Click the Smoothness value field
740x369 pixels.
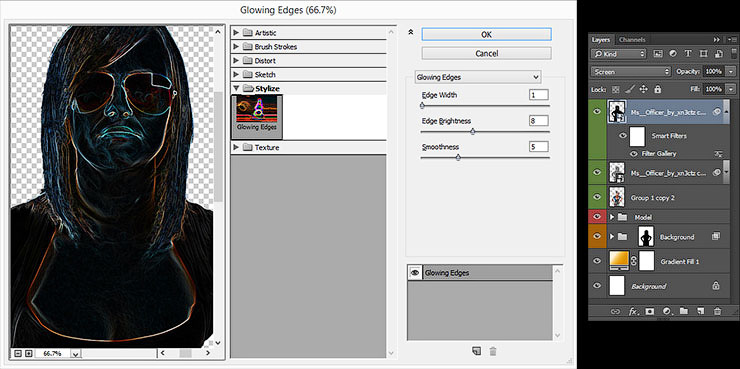tap(538, 146)
